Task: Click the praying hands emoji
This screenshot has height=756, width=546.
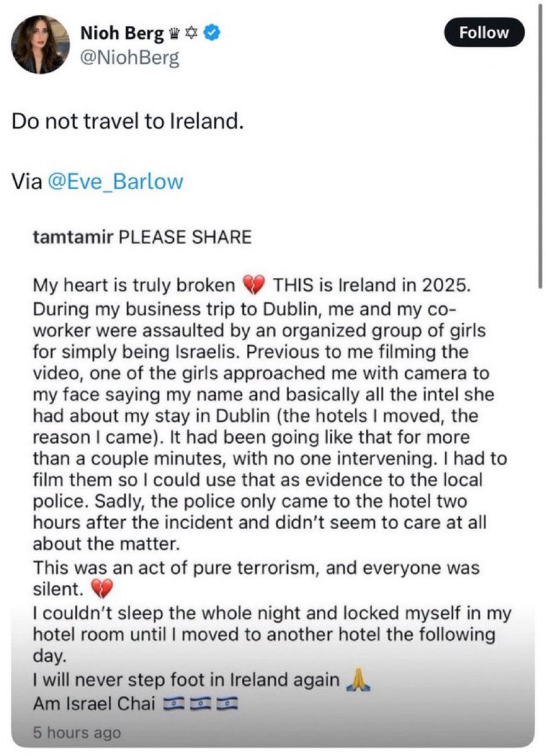Action: pos(357,680)
